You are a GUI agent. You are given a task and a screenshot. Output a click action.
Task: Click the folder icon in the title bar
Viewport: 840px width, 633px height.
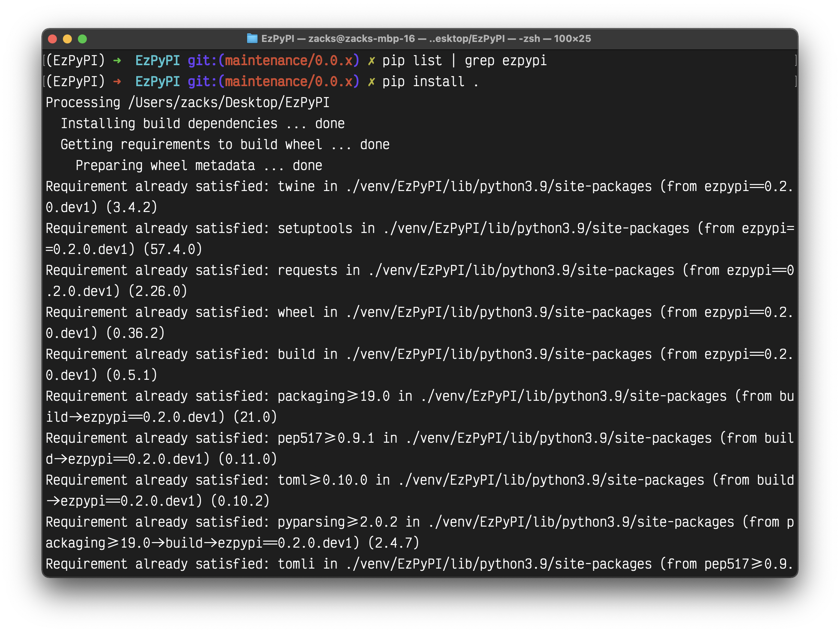click(x=252, y=38)
